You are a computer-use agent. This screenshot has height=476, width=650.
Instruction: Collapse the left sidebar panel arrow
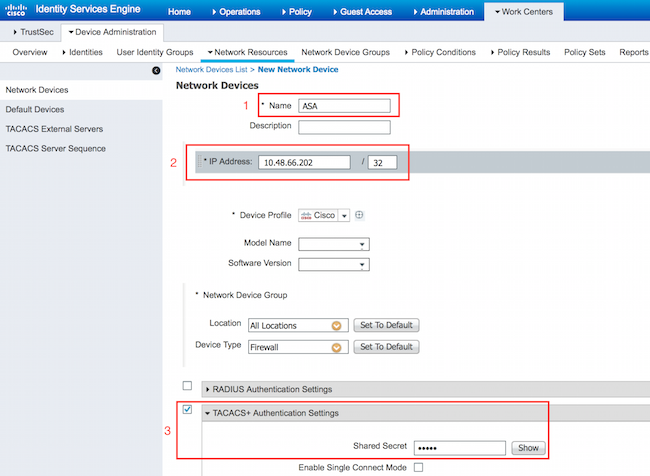[x=156, y=70]
